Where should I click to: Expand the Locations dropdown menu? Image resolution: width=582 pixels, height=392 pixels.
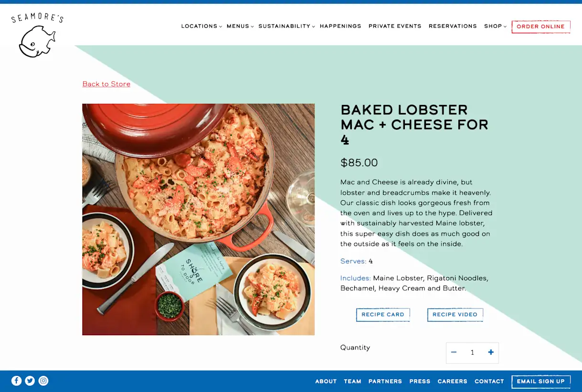click(x=201, y=26)
